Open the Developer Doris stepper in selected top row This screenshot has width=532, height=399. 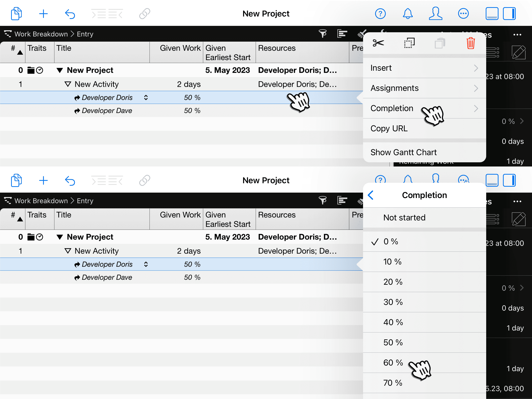(x=146, y=98)
